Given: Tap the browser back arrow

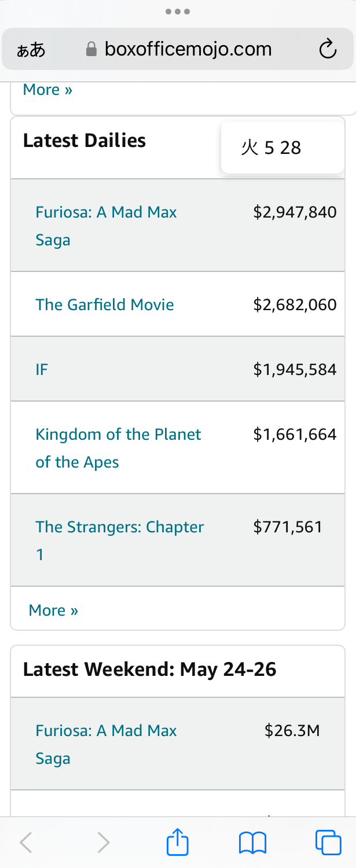Looking at the screenshot, I should coord(26,843).
